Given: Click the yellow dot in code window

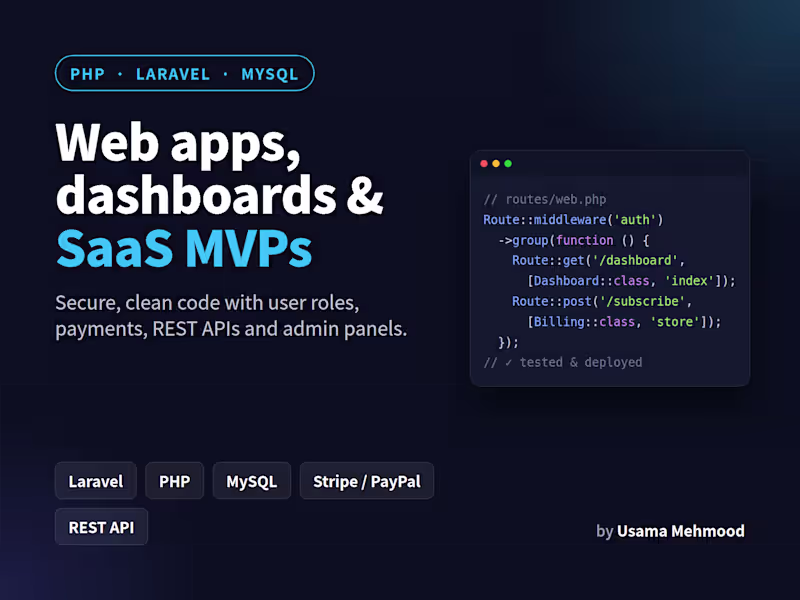Looking at the screenshot, I should point(496,163).
